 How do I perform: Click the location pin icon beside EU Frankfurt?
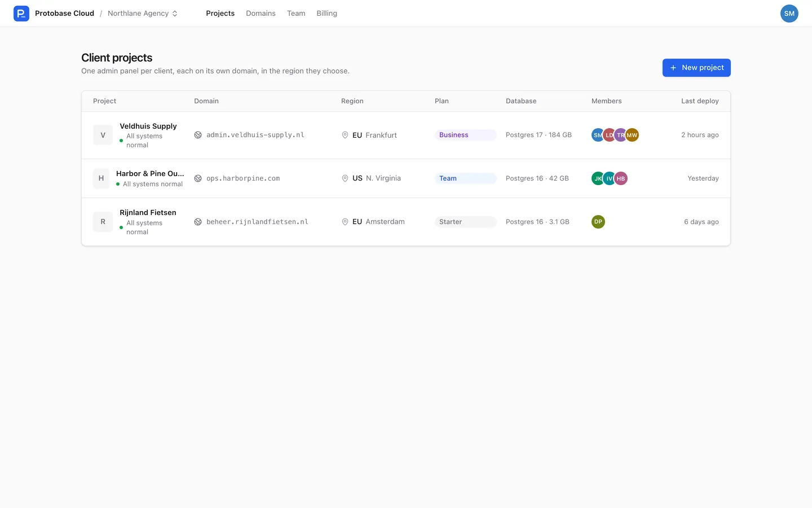[345, 135]
